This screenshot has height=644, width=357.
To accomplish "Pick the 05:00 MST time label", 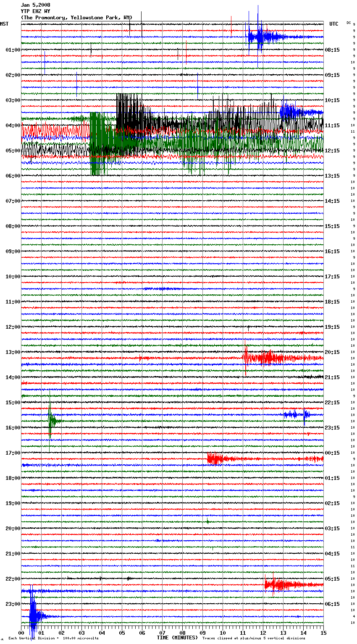I will [13, 151].
